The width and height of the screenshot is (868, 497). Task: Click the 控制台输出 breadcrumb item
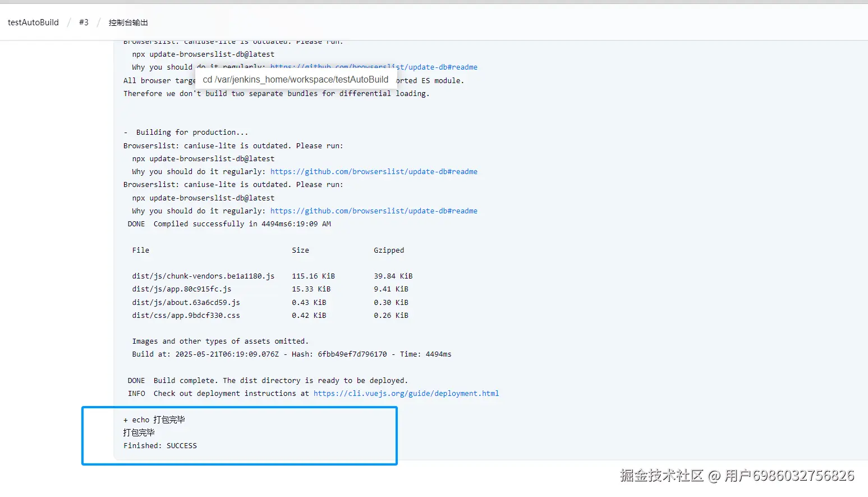point(128,22)
